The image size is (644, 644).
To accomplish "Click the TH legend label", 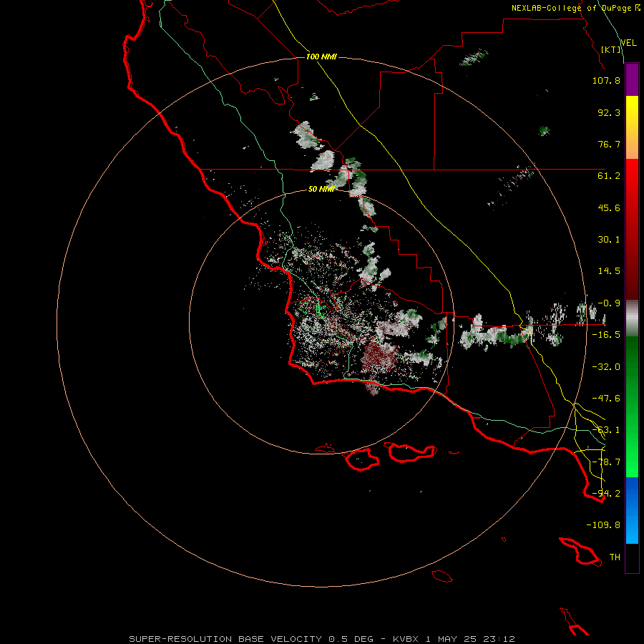I will [615, 557].
